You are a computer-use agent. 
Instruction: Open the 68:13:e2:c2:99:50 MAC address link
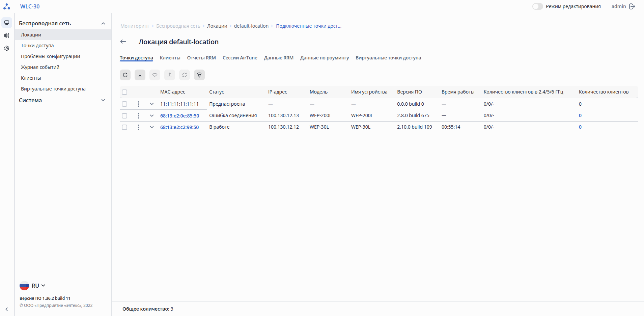[x=179, y=127]
